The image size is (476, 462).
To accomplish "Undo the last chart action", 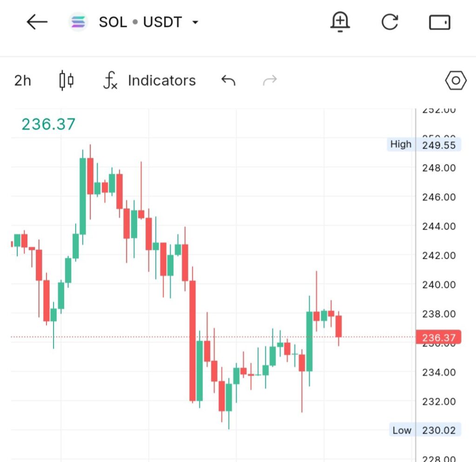I will click(x=228, y=80).
